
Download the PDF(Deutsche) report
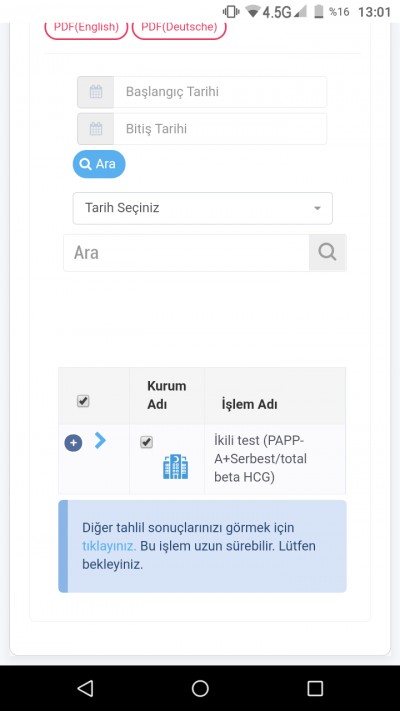(x=179, y=27)
